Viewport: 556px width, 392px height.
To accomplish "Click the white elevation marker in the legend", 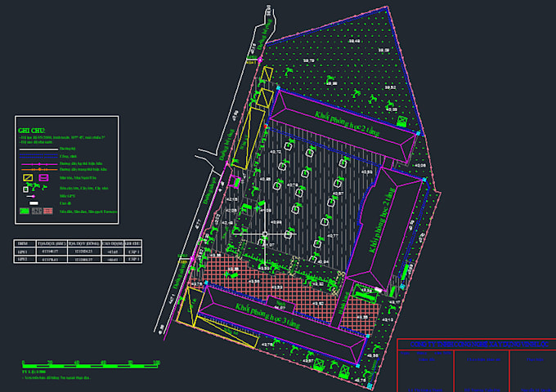I will click(34, 203).
